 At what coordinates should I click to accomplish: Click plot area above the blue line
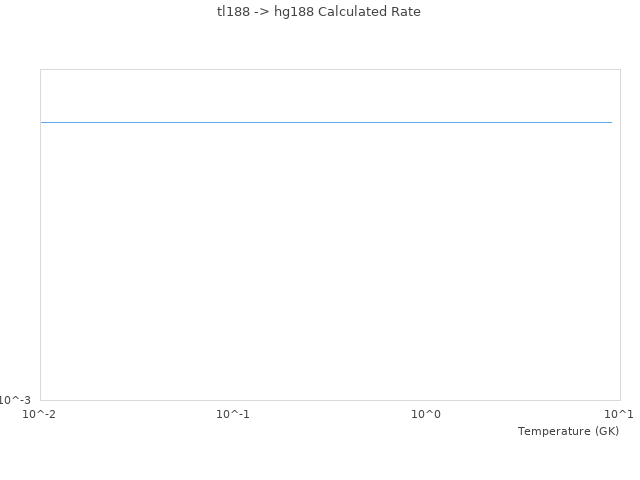(x=326, y=95)
